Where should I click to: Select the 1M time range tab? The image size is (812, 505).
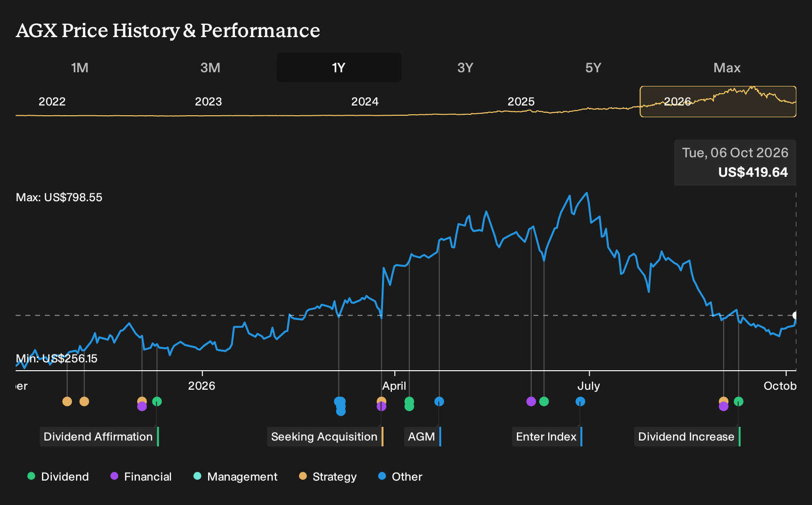[80, 67]
